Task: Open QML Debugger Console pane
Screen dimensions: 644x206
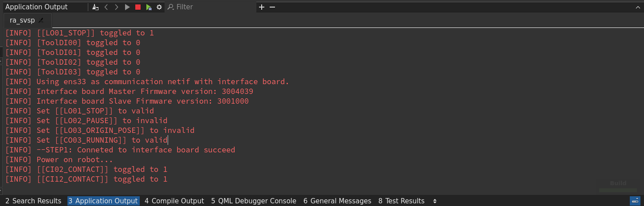Action: pos(254,201)
